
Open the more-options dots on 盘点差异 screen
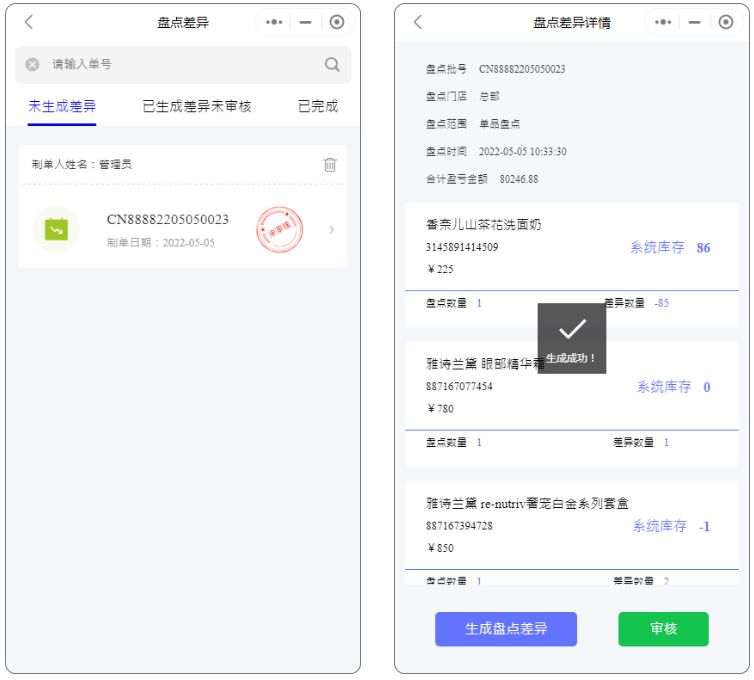274,22
